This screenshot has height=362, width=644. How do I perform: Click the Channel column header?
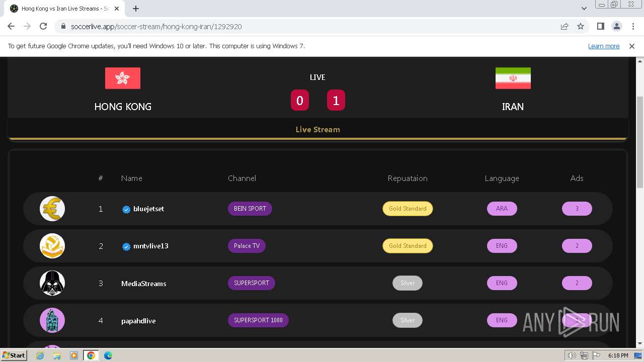pos(242,178)
